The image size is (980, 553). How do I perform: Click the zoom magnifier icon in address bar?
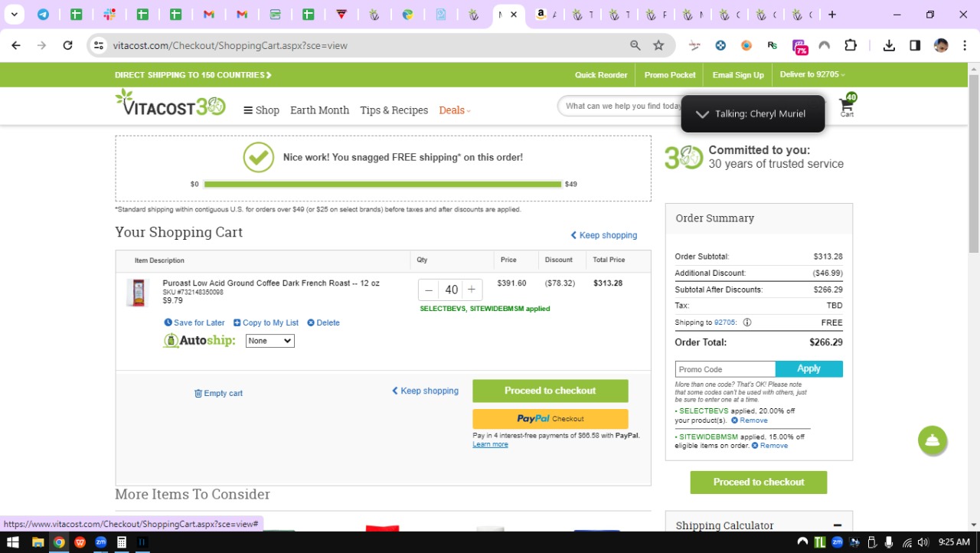pyautogui.click(x=635, y=45)
